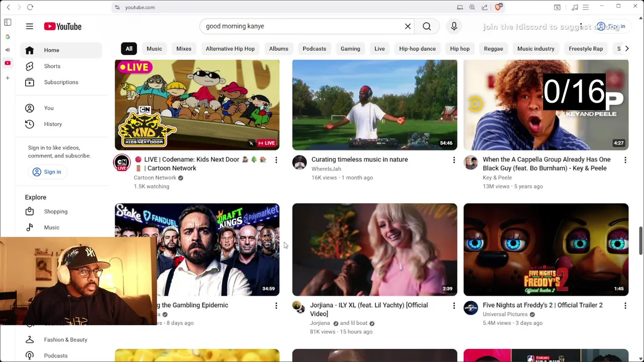
Task: Open the Brave shields icon in address bar
Action: tap(498, 7)
